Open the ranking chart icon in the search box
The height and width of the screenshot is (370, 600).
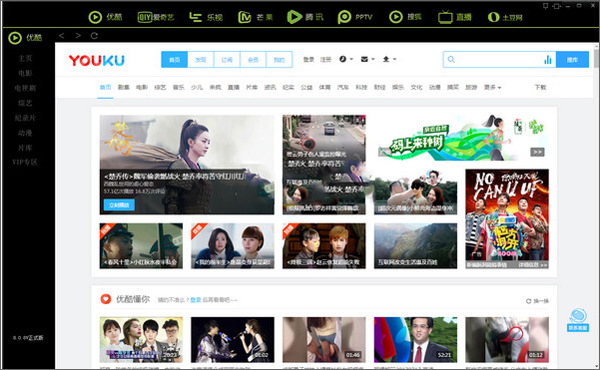click(548, 60)
